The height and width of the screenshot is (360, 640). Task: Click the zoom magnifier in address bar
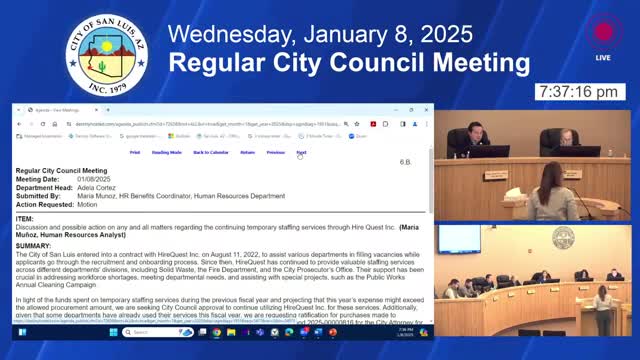pos(346,124)
